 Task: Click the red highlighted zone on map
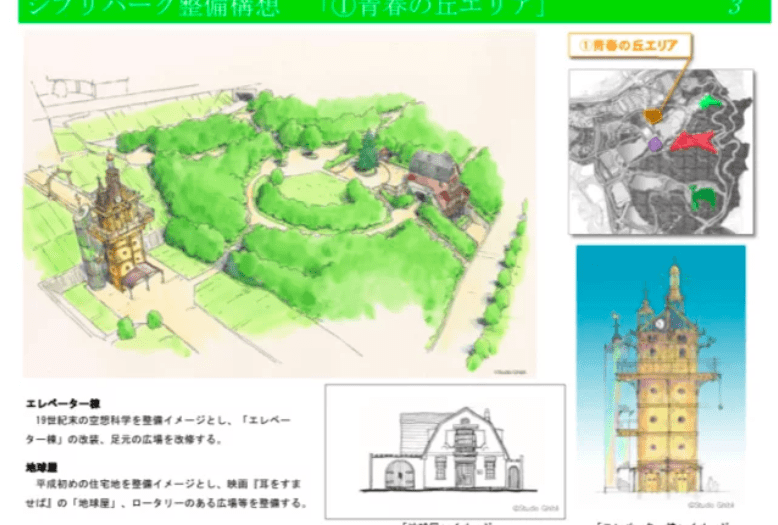click(693, 141)
